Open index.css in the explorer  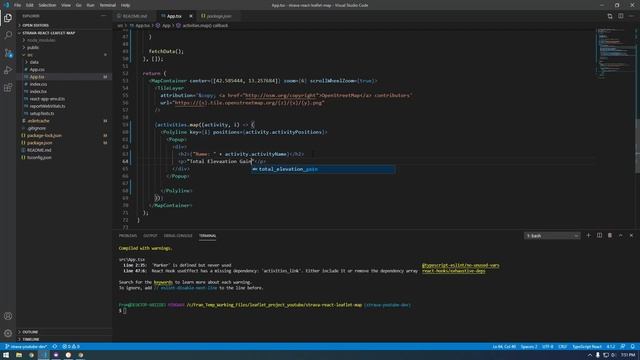[x=38, y=84]
